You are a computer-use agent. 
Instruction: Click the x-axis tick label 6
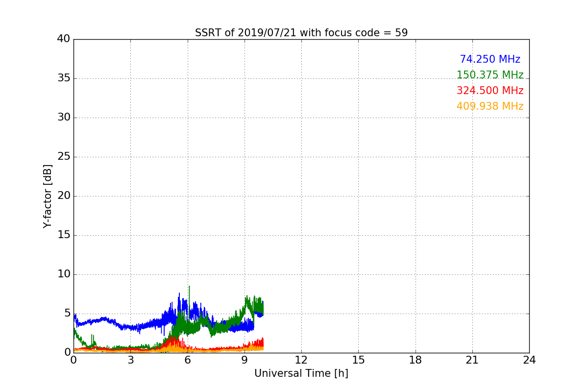point(188,360)
